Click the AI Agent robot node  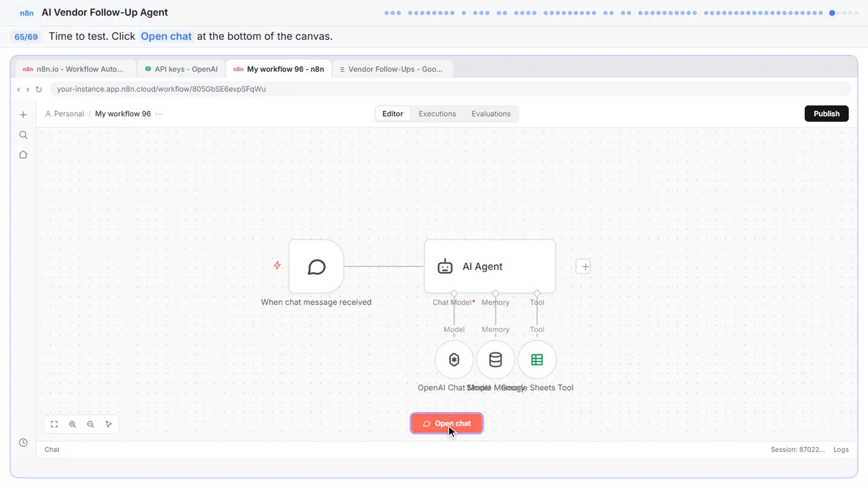[490, 266]
